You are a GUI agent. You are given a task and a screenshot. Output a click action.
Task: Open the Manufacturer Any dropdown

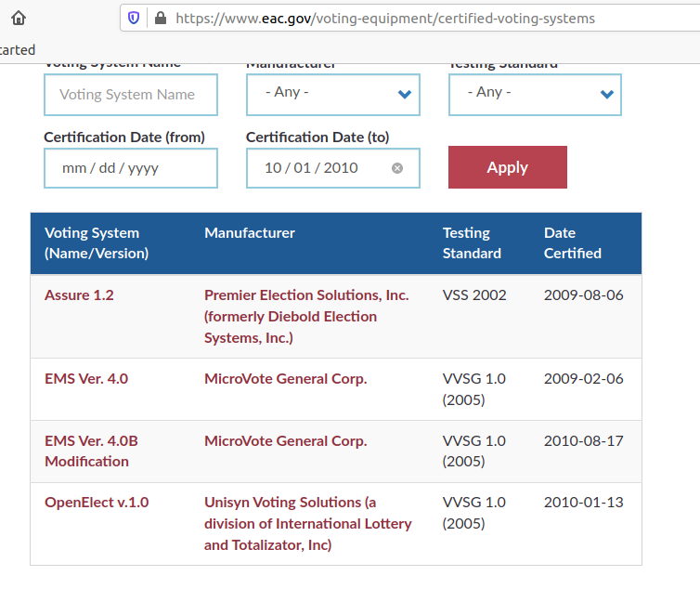(333, 95)
